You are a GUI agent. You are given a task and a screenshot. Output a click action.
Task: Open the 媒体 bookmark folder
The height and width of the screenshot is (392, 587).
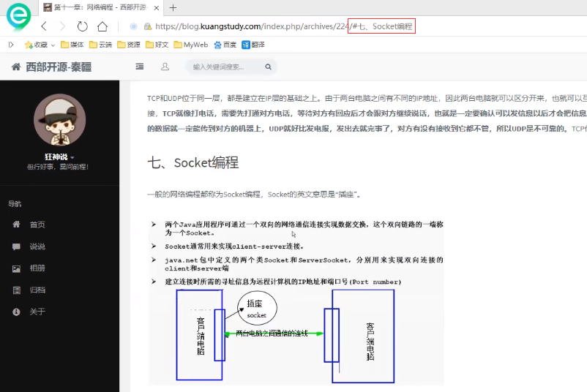point(72,45)
